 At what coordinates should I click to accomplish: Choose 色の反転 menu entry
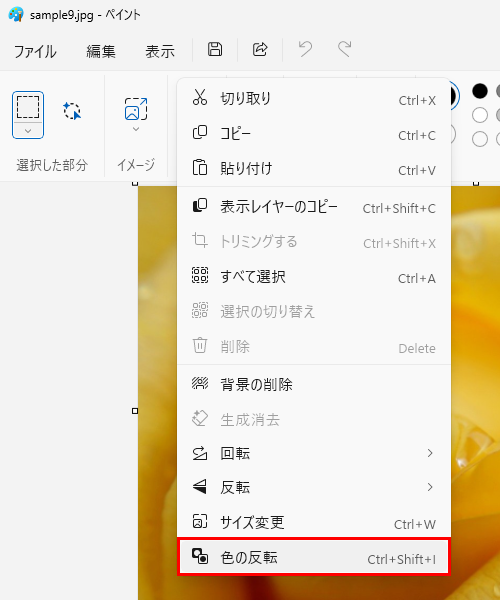click(314, 557)
